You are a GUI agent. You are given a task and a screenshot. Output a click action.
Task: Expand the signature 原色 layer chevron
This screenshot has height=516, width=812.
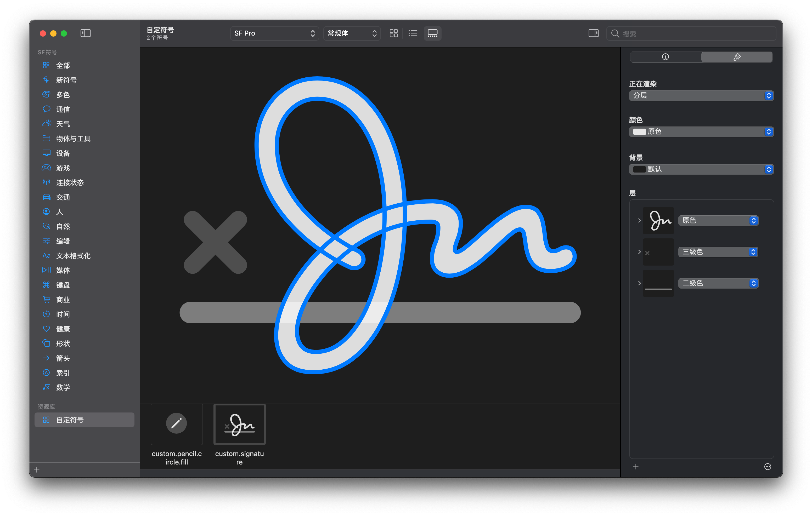tap(639, 220)
